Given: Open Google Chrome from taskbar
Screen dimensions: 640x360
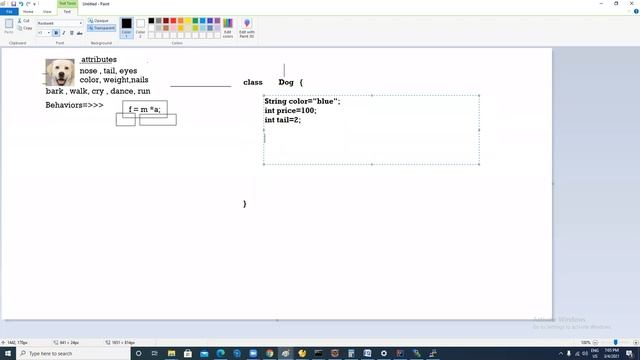Looking at the screenshot, I should coord(269,353).
